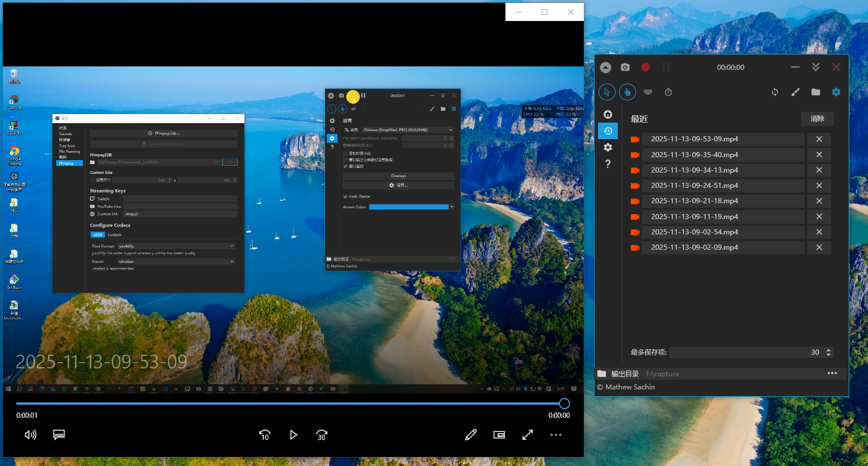Click the stopwatch timer icon in Captura

[668, 92]
